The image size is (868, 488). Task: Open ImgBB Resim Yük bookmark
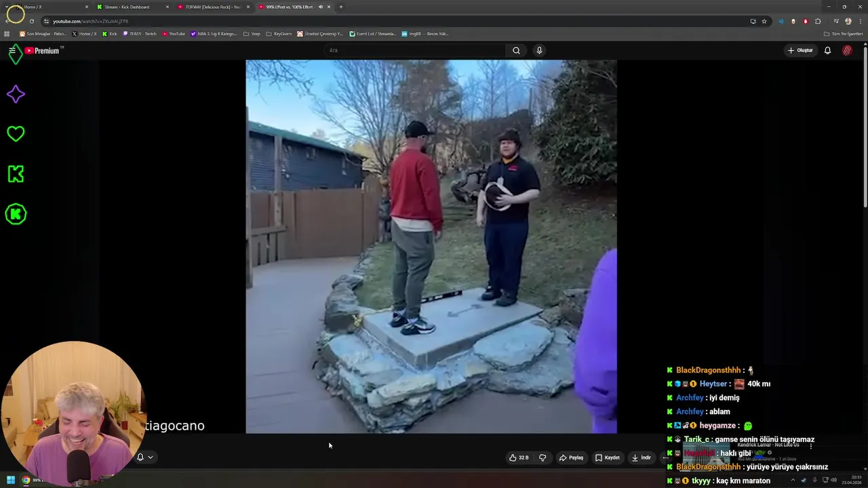425,34
